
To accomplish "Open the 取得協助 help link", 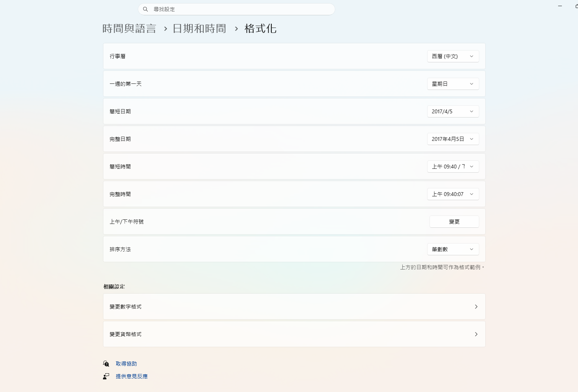I will tap(126, 364).
